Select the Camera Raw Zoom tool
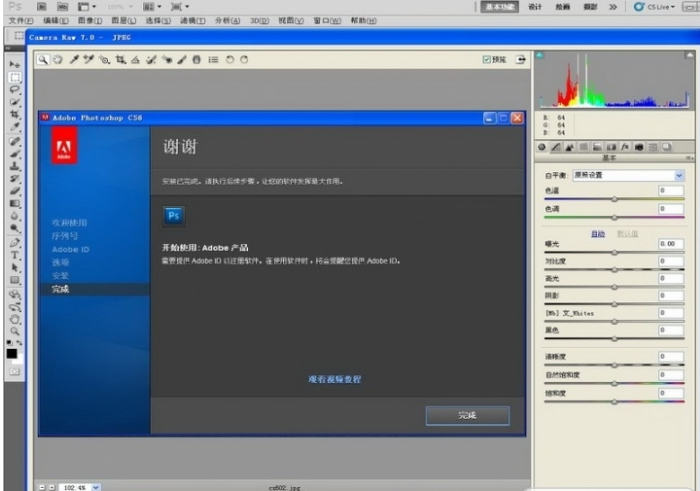Viewport: 700px width, 491px height. point(43,59)
